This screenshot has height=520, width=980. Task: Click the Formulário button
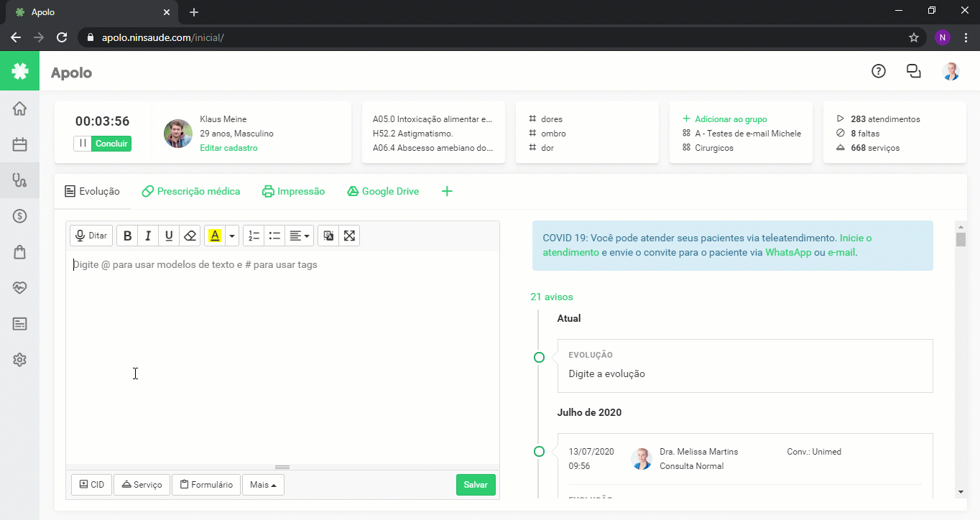point(206,485)
